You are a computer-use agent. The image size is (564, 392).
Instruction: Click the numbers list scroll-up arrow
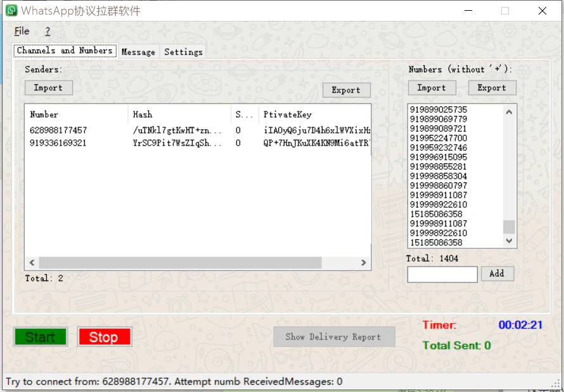point(509,112)
